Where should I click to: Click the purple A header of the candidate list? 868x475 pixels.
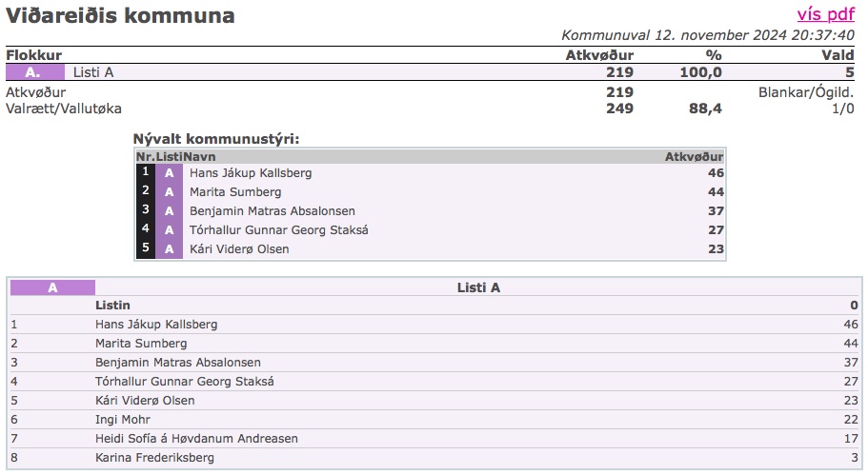pyautogui.click(x=52, y=287)
